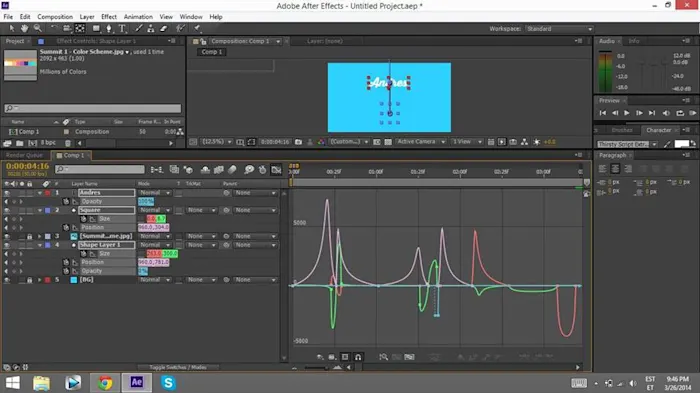Open the Animation menu
This screenshot has height=393, width=700.
point(138,17)
